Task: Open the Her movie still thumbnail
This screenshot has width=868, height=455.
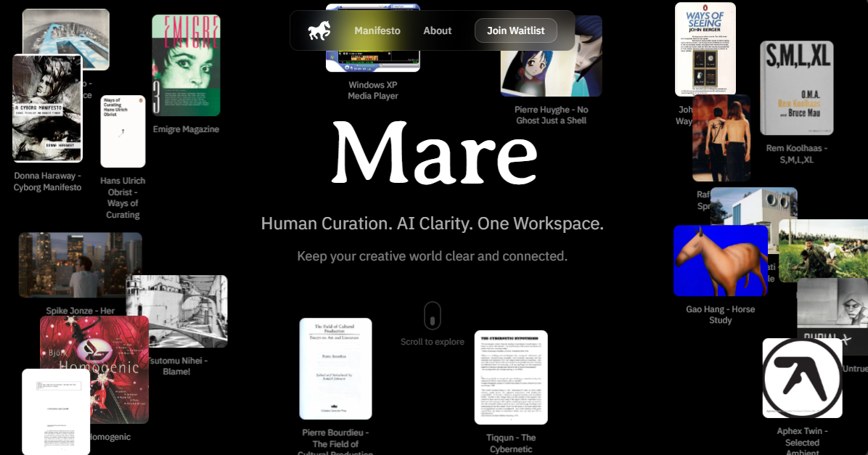Action: [x=81, y=265]
